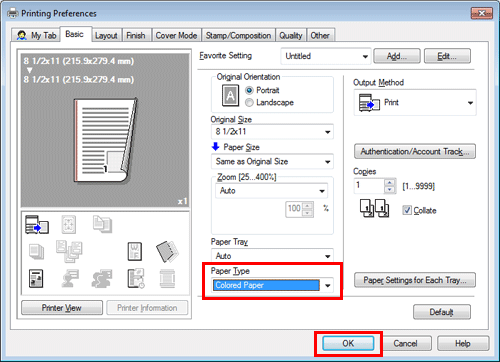500x362 pixels.
Task: Click the grayed account track group icon
Action: (x=102, y=279)
